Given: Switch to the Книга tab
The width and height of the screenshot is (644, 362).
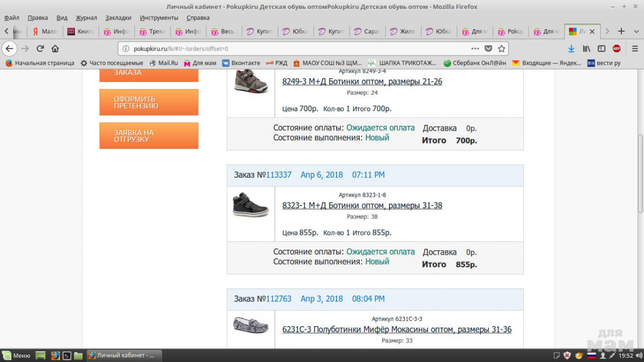Looking at the screenshot, I should [80, 31].
